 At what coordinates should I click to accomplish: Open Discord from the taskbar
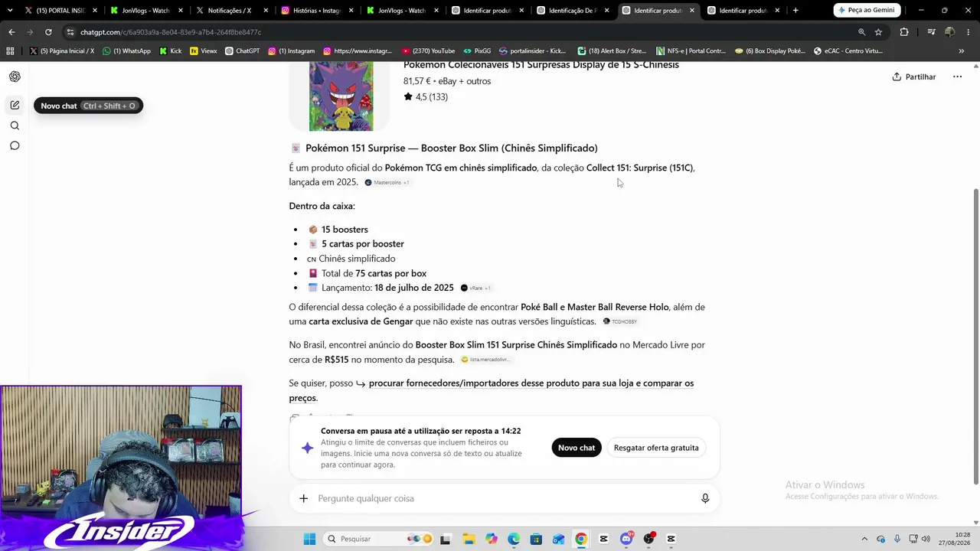click(626, 539)
